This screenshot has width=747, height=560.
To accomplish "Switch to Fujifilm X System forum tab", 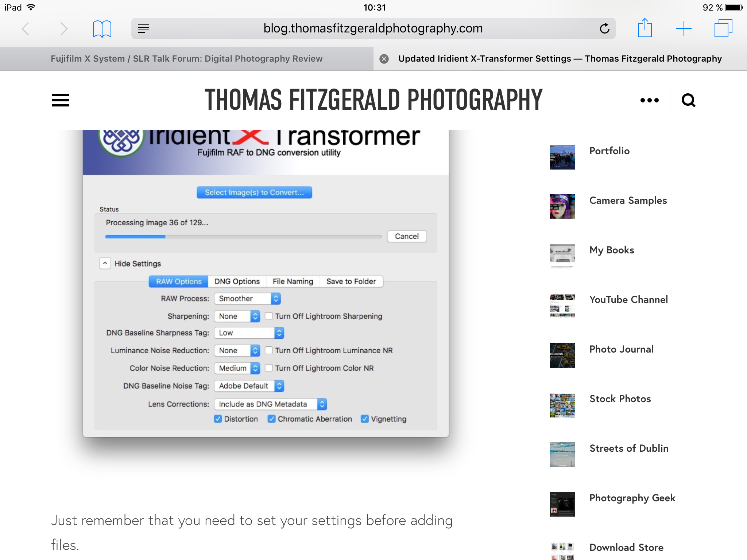I will coord(186,59).
